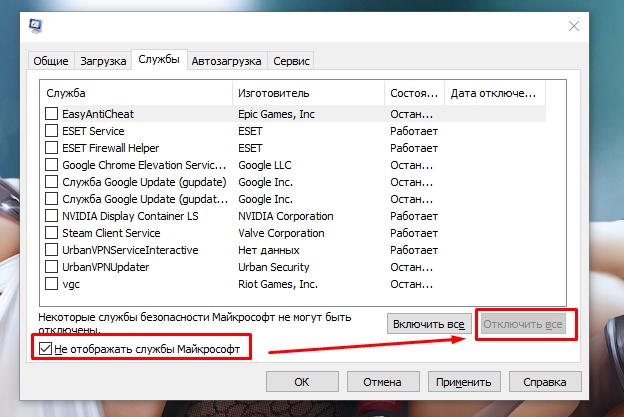Confirm with the OK button
Image resolution: width=624 pixels, height=417 pixels.
[302, 382]
